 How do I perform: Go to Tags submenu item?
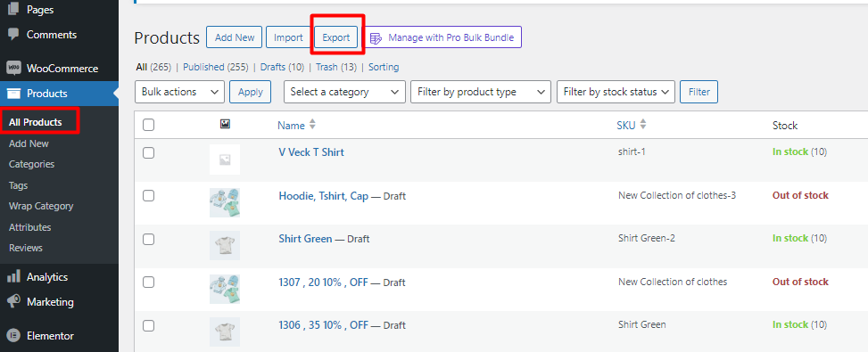18,185
